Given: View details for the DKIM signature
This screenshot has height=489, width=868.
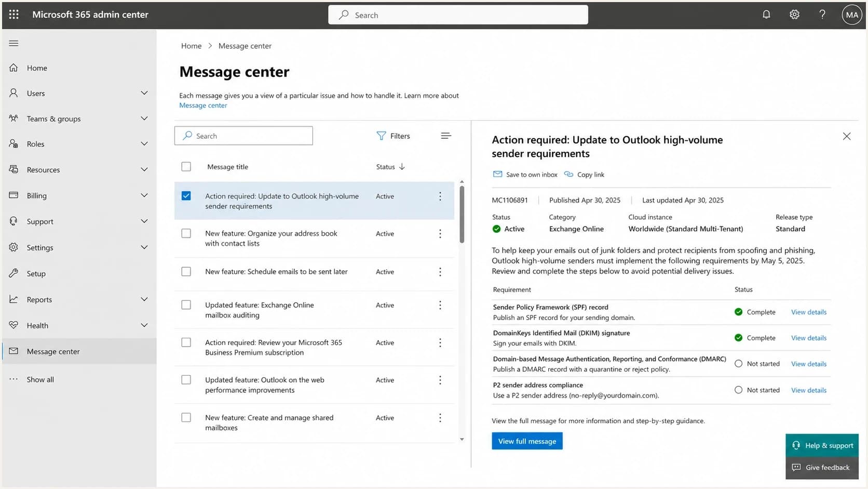Looking at the screenshot, I should click(809, 338).
